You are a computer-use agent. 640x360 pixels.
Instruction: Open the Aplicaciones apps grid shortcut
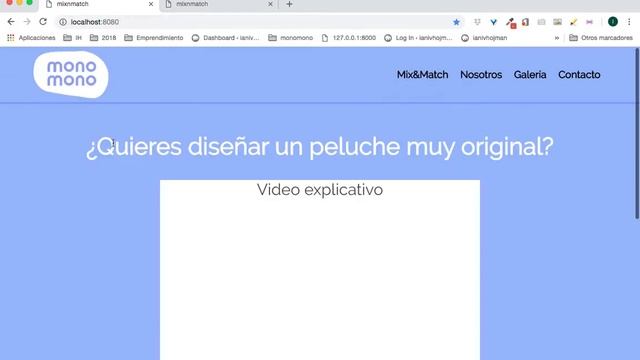tap(31, 38)
